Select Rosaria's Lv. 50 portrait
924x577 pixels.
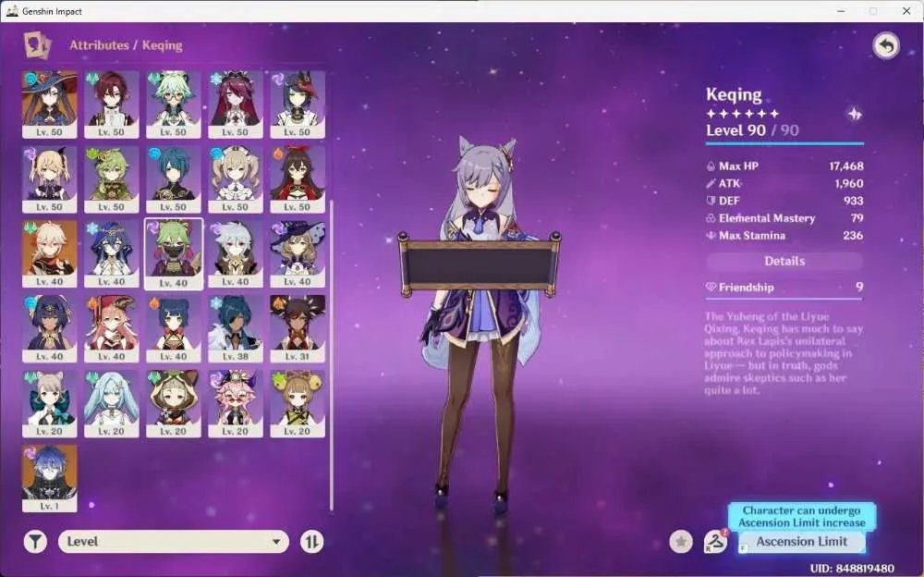tap(235, 104)
